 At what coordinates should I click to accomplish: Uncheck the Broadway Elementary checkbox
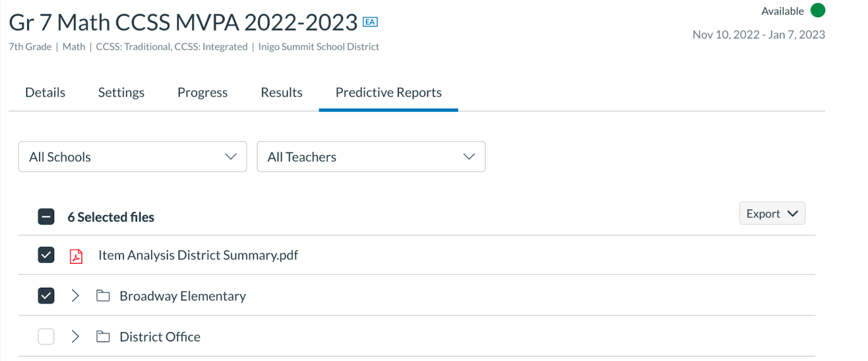pyautogui.click(x=46, y=296)
